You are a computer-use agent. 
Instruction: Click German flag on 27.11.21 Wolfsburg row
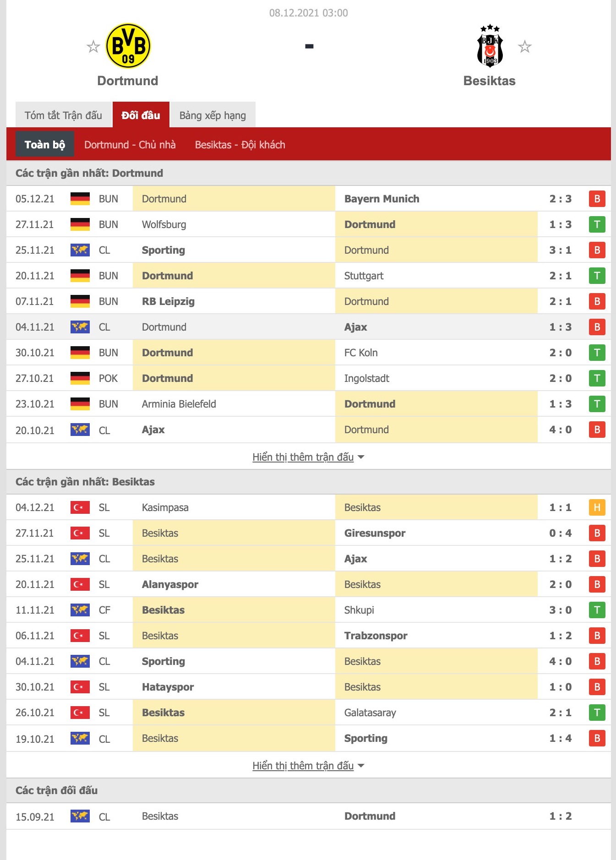80,224
